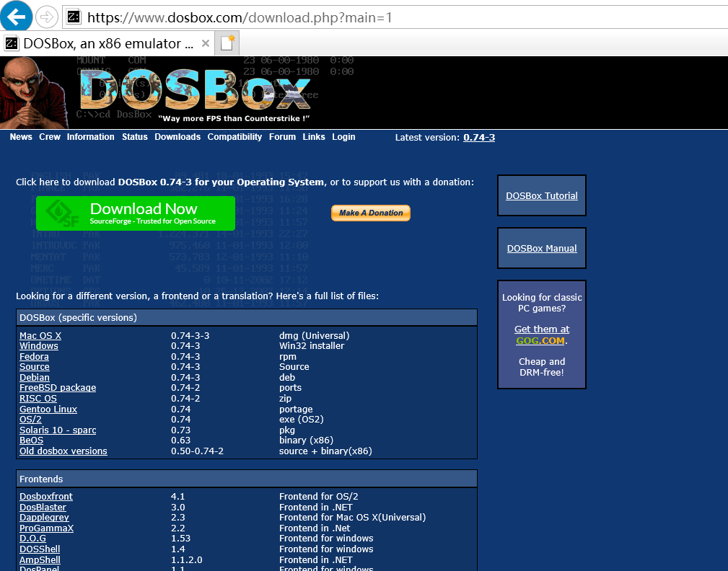Viewport: 728px width, 571px height.
Task: Open Old dosbox versions link
Action: pos(63,451)
